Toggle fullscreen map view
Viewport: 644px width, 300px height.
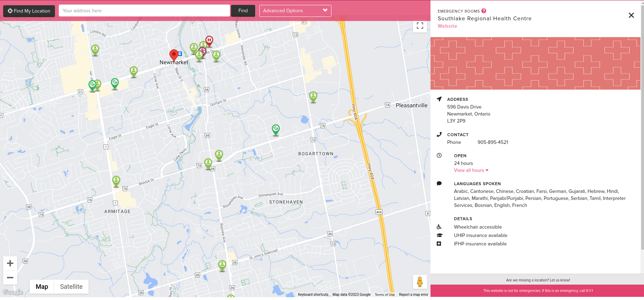[x=420, y=26]
